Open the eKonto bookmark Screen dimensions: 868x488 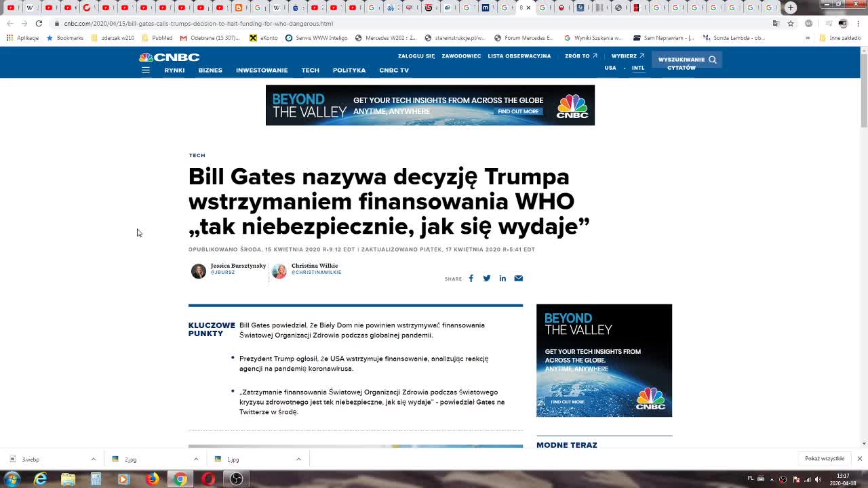(264, 38)
